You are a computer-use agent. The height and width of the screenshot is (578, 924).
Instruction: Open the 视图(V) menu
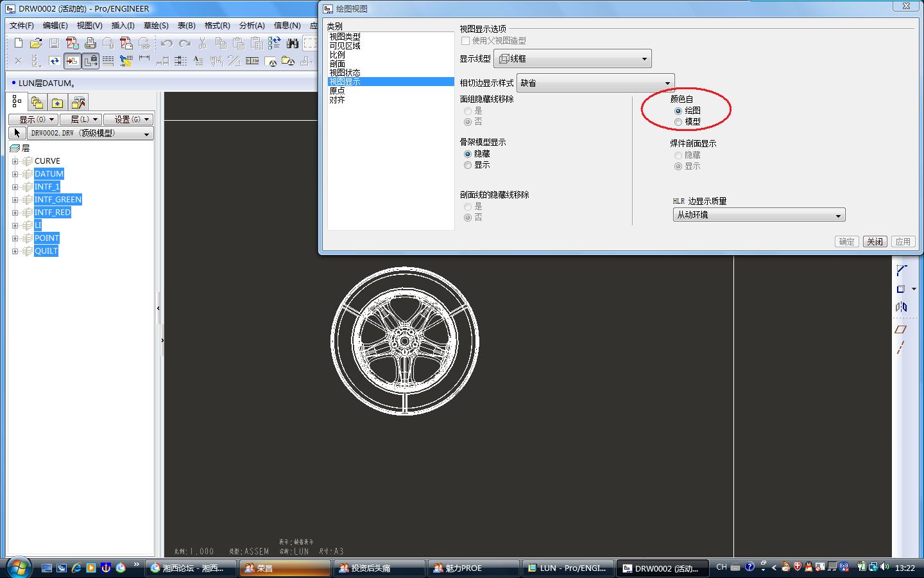point(89,26)
